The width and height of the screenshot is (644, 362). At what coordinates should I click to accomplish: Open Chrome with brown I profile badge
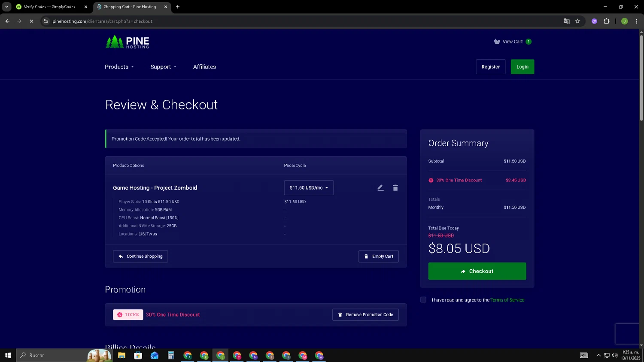tap(270, 355)
